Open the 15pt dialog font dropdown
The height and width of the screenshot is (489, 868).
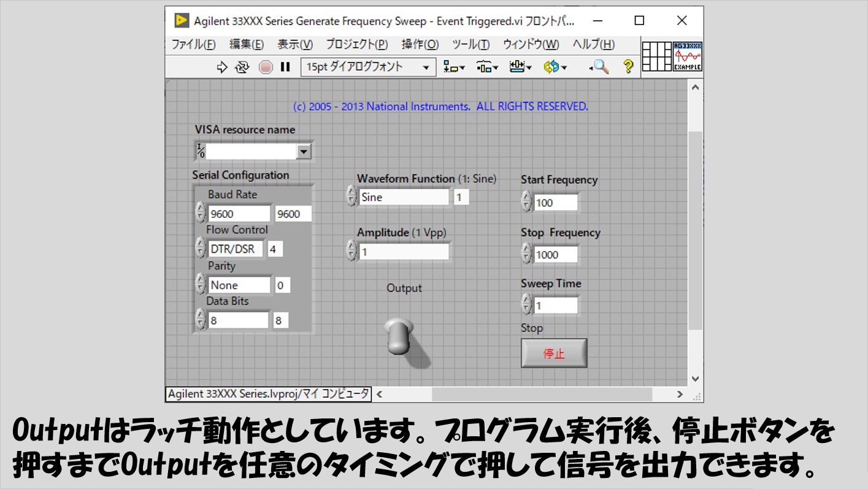coord(368,67)
